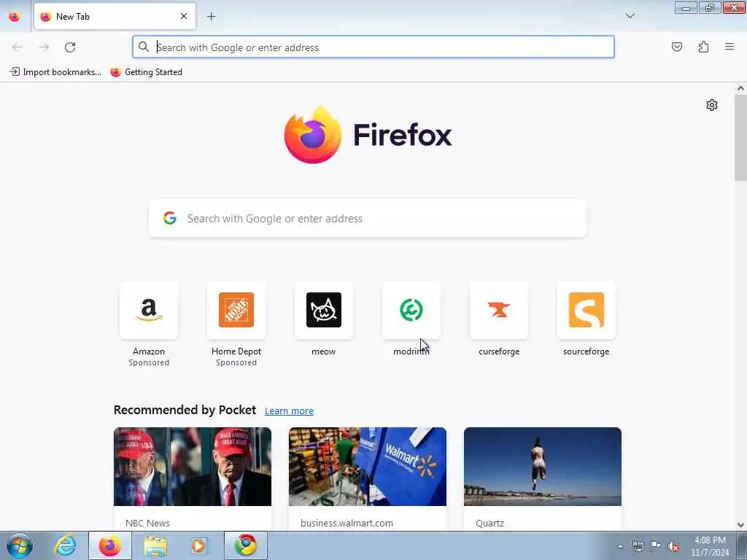Click the Firefox taskbar button

tap(110, 545)
